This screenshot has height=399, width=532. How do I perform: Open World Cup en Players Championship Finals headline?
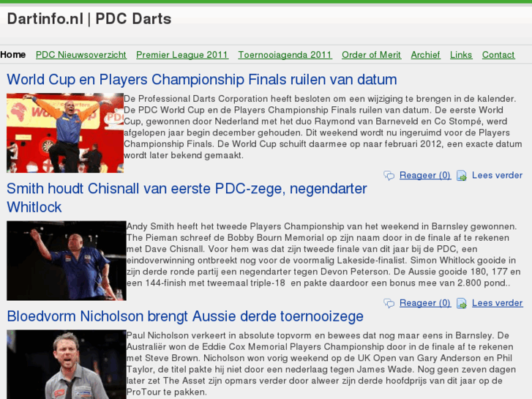202,80
